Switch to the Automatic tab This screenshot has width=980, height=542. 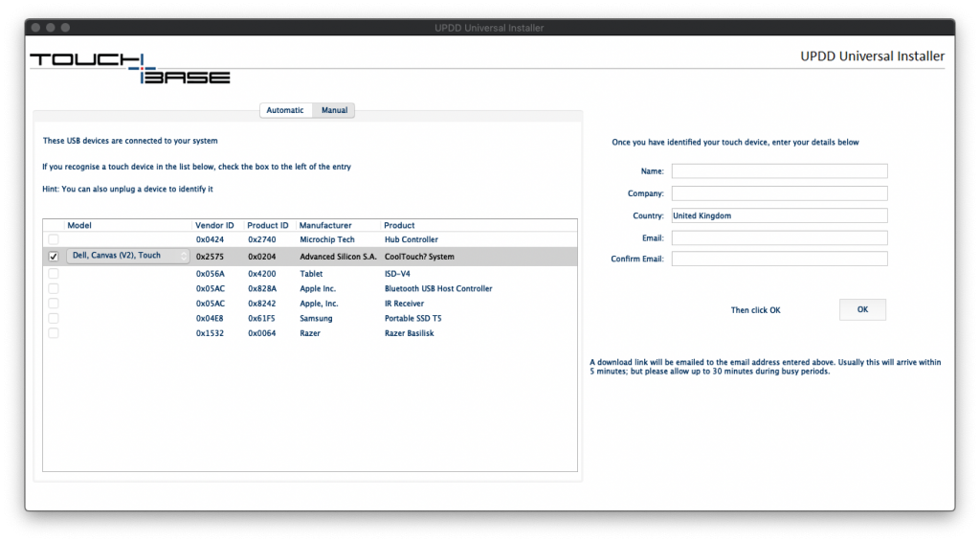[285, 110]
